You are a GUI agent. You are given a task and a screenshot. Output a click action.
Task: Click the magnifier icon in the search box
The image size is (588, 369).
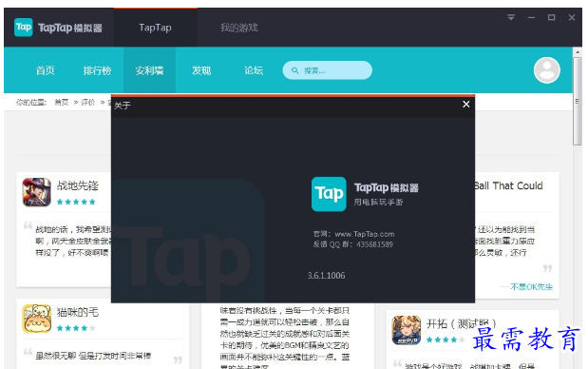coord(295,70)
